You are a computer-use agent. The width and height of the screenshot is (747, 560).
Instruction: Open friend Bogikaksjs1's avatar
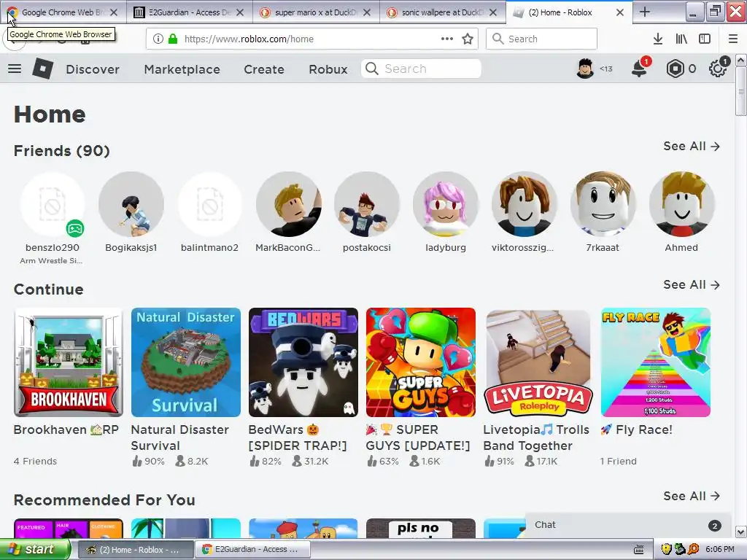click(x=131, y=204)
